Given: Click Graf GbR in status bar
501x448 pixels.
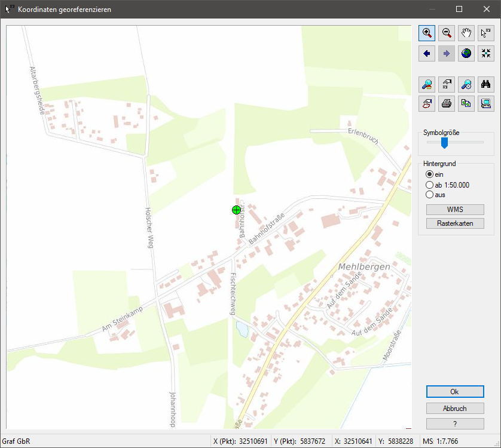Looking at the screenshot, I should click(x=16, y=441).
